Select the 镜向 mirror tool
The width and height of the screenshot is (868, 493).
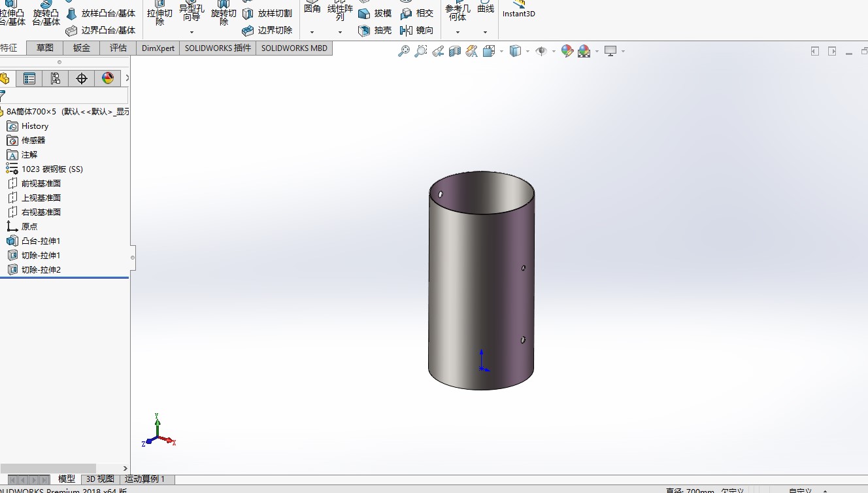[416, 31]
